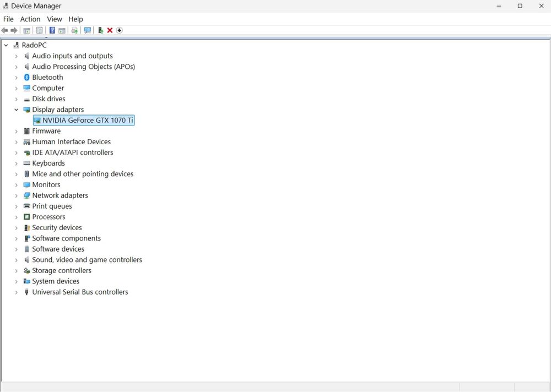Click the Universal Serial Bus controllers icon
This screenshot has height=392, width=551.
[x=26, y=292]
